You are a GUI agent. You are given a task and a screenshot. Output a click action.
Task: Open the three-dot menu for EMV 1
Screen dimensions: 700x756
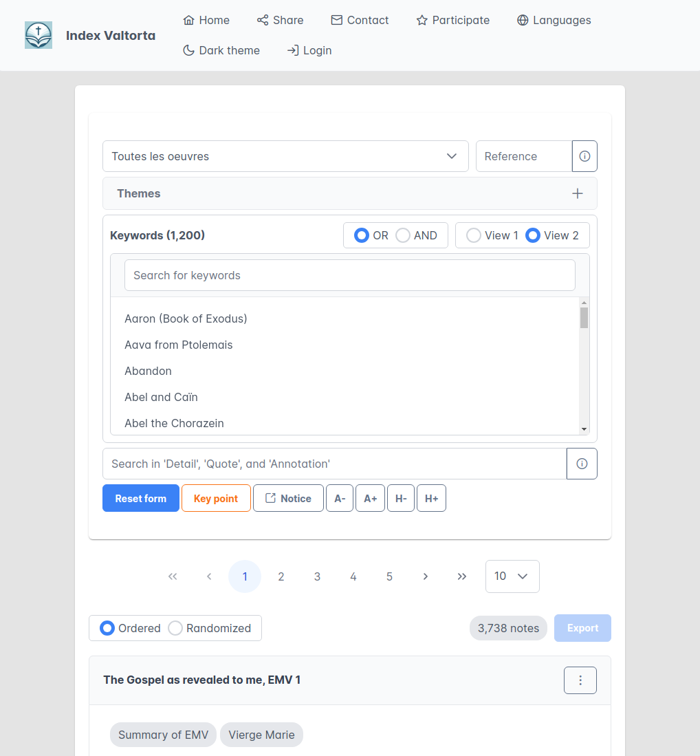coord(580,680)
